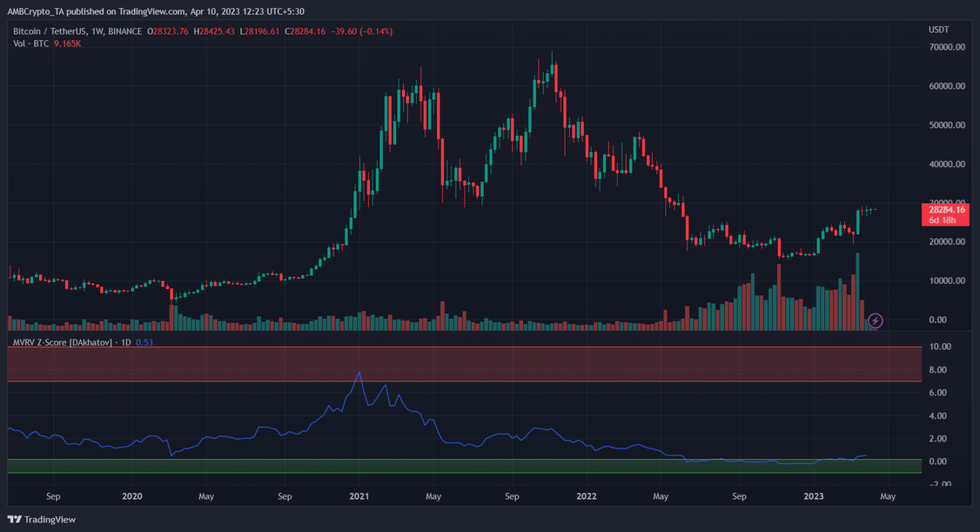Viewport: 980px width, 532px height.
Task: Click the red current price label 28284.16
Action: pyautogui.click(x=946, y=210)
